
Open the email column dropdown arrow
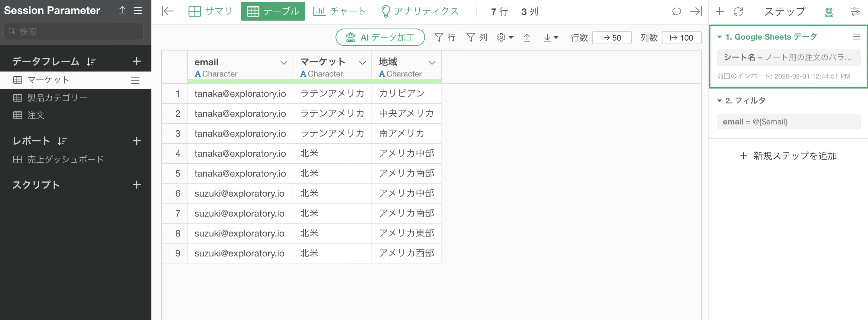click(284, 63)
